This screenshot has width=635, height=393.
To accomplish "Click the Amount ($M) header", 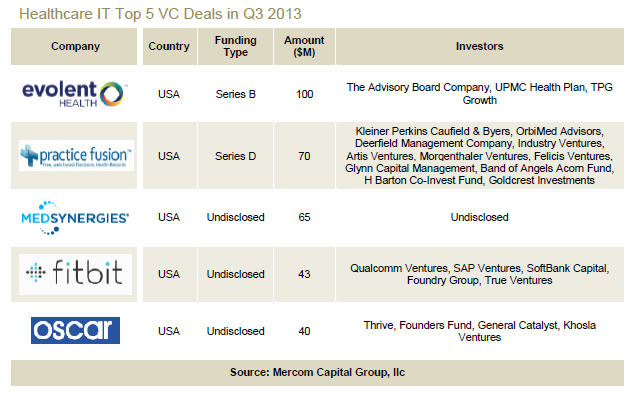I will [x=304, y=46].
